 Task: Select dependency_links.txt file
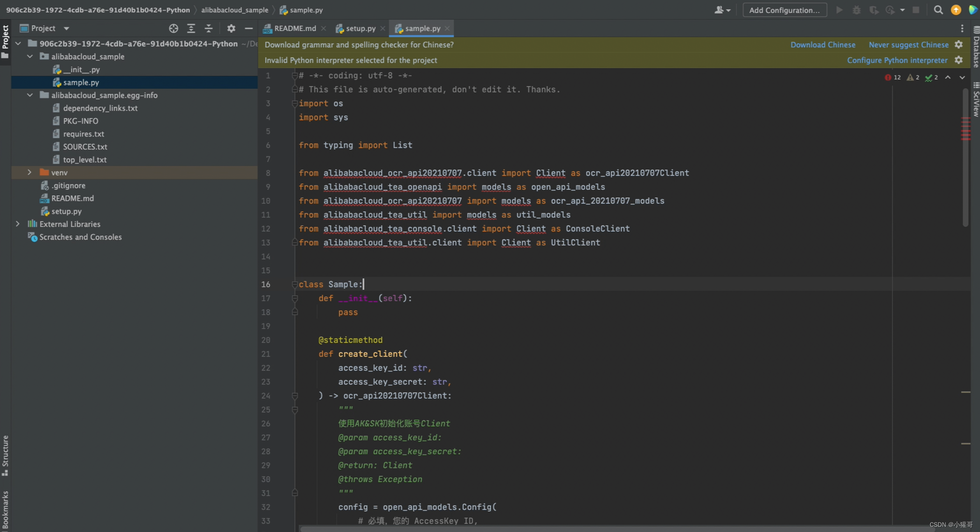click(x=100, y=108)
